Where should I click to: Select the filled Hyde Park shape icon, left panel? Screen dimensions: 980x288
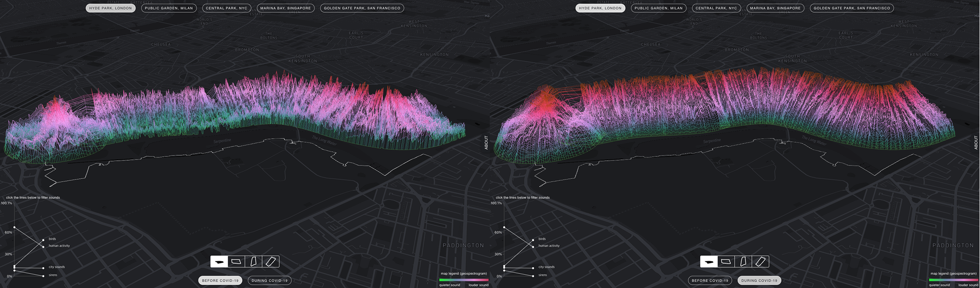[219, 262]
